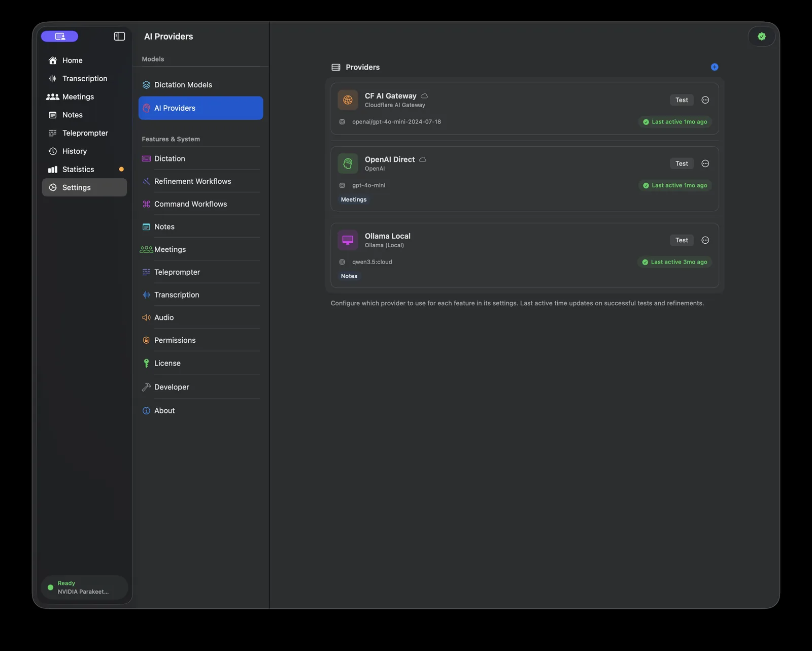Click the About info icon
Viewport: 812px width, 651px height.
146,410
